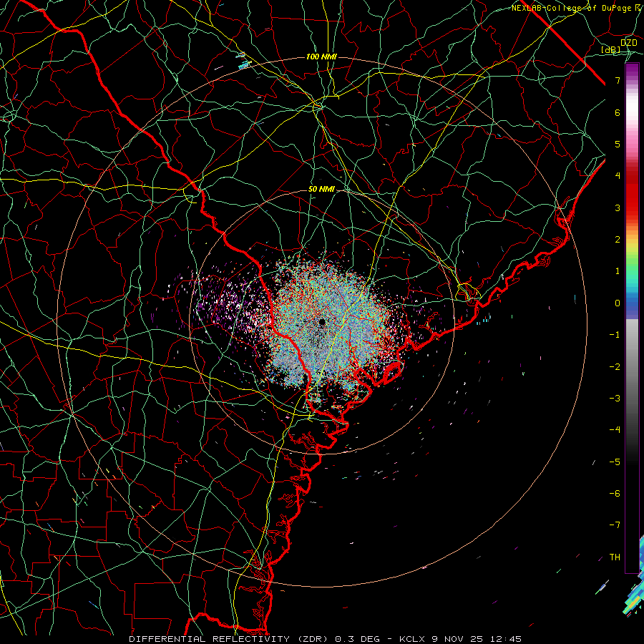Click the "50 NMI" range ring label
Image resolution: width=644 pixels, height=644 pixels.
321,190
